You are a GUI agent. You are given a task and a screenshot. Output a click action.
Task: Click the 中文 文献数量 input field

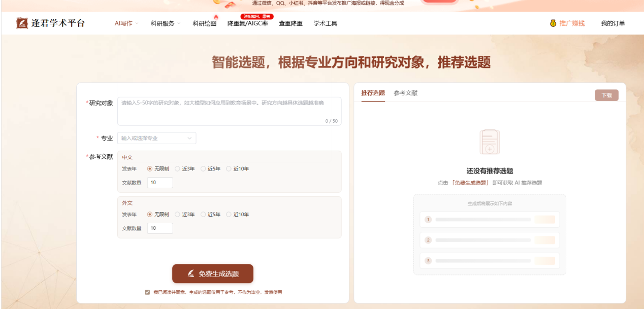[x=160, y=183]
